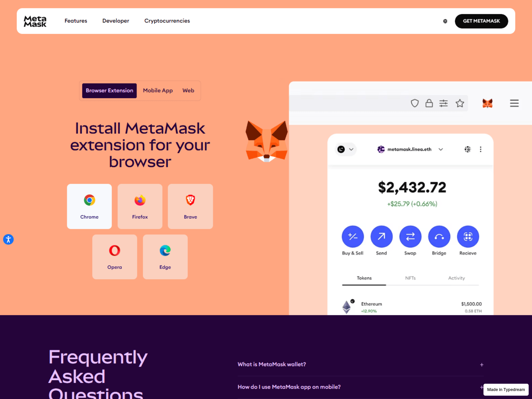Screen dimensions: 532x399
Task: Click the Made in Typedream badge
Action: tap(506, 390)
